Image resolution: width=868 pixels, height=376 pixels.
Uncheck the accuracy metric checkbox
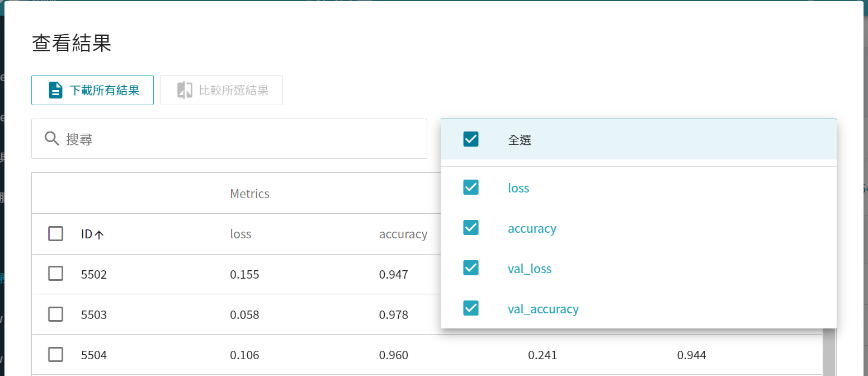[x=471, y=228]
